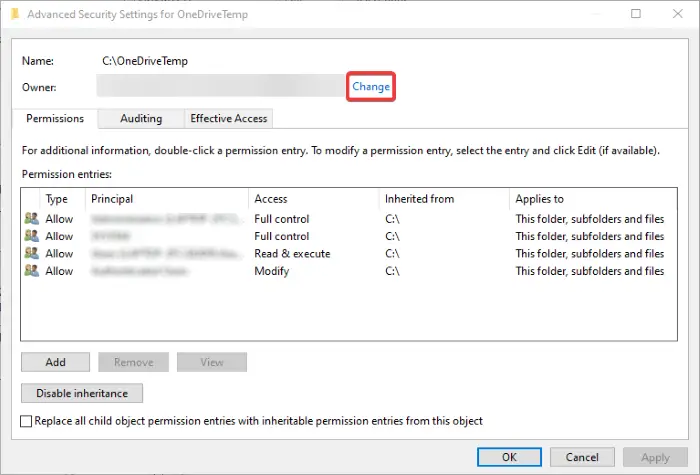
Task: Select the Permissions tab
Action: pyautogui.click(x=55, y=119)
